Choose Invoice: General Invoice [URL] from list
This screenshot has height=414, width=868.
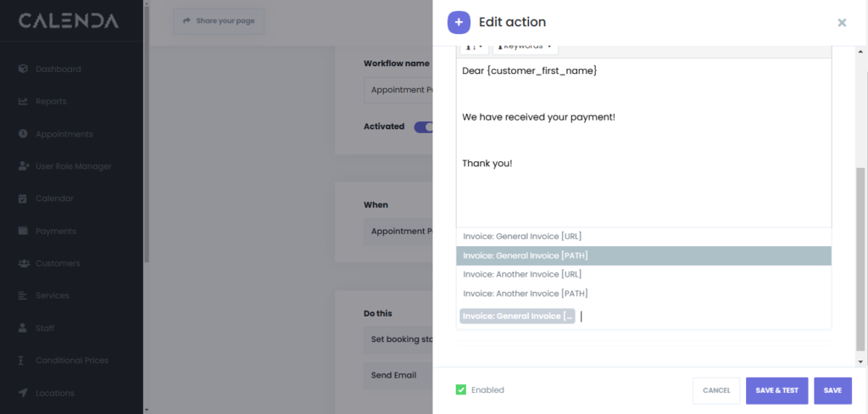click(x=521, y=236)
